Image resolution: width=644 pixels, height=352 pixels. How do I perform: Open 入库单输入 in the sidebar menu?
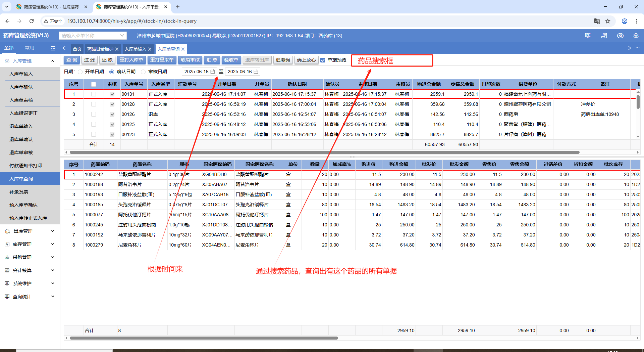(x=30, y=74)
